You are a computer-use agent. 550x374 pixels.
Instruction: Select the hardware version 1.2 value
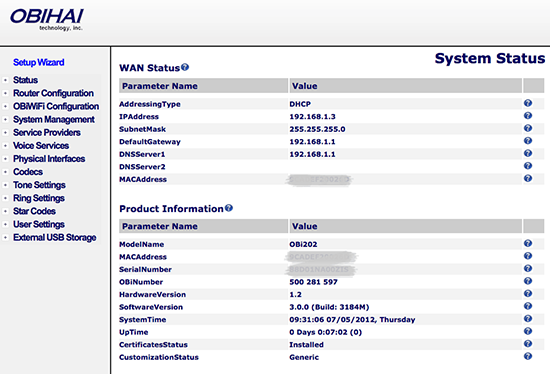[295, 295]
